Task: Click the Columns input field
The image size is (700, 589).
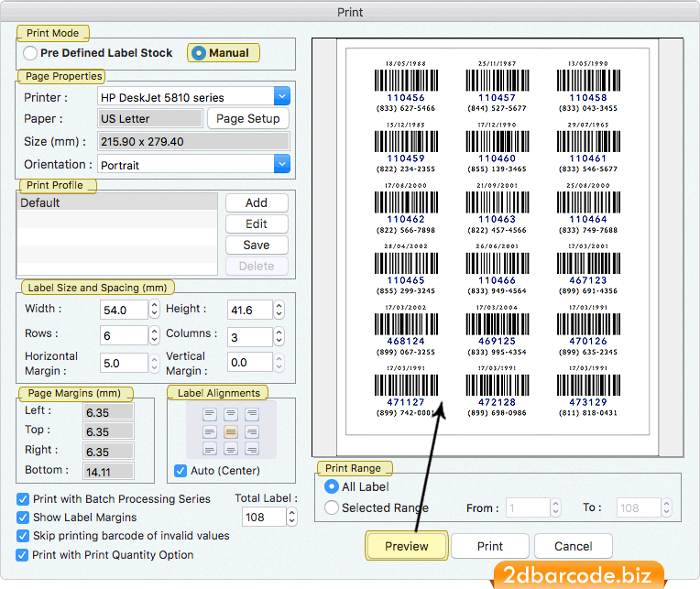Action: click(250, 337)
